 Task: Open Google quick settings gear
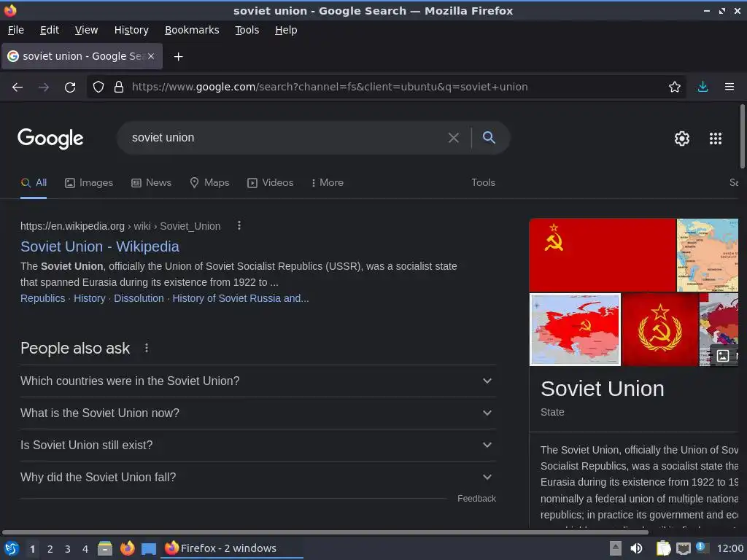pyautogui.click(x=682, y=139)
